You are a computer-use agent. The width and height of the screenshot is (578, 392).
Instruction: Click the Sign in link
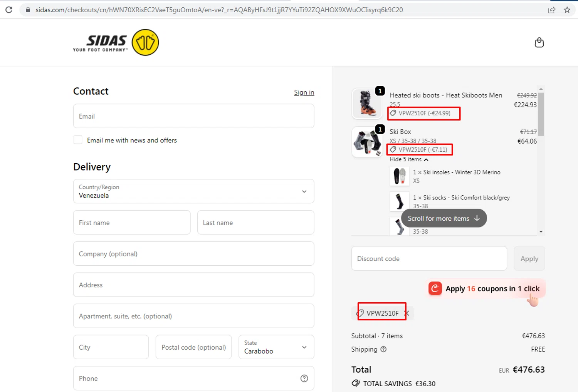(304, 92)
